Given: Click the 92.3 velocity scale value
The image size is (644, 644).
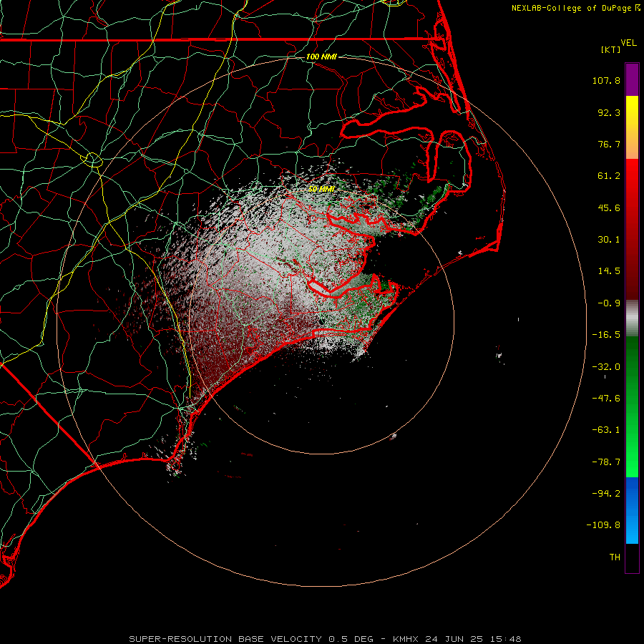Looking at the screenshot, I should (609, 112).
